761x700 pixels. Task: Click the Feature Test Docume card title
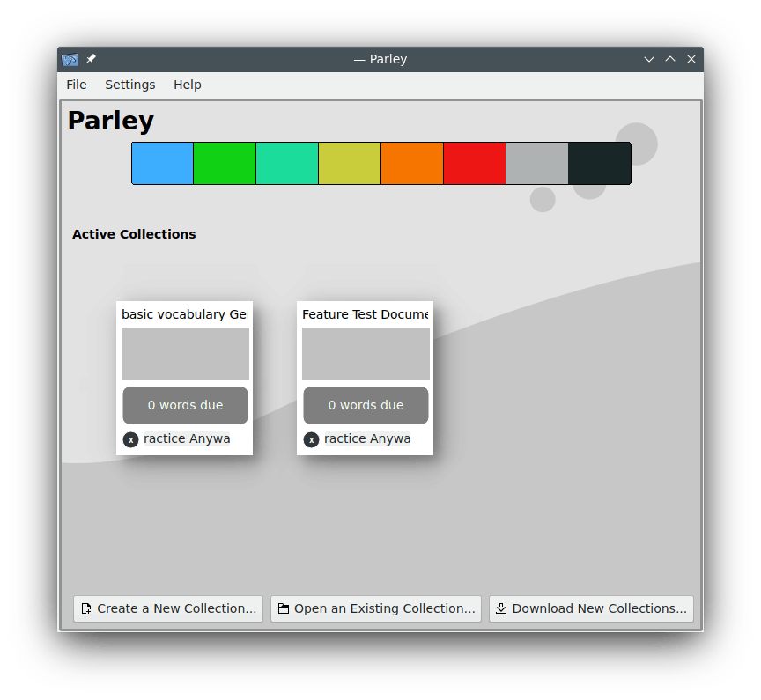pos(365,314)
